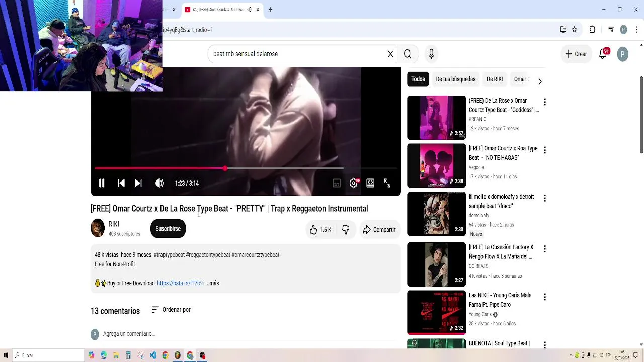644x362 pixels.
Task: Open options for 'La Obsesión Factory' video
Action: [x=544, y=249]
